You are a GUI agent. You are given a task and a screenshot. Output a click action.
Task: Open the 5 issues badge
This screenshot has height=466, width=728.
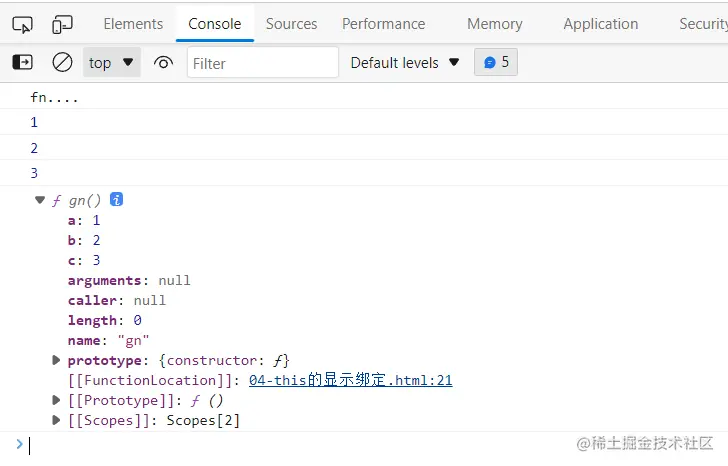[496, 62]
